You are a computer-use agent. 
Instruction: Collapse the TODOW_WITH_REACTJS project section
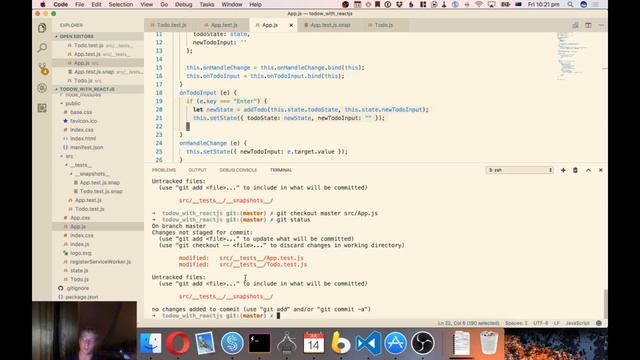tap(98, 89)
